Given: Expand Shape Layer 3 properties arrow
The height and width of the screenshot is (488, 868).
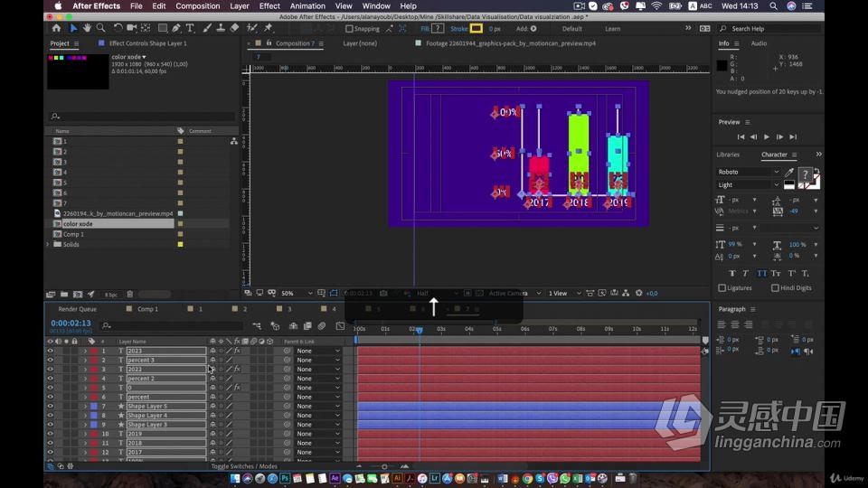Looking at the screenshot, I should (x=85, y=425).
